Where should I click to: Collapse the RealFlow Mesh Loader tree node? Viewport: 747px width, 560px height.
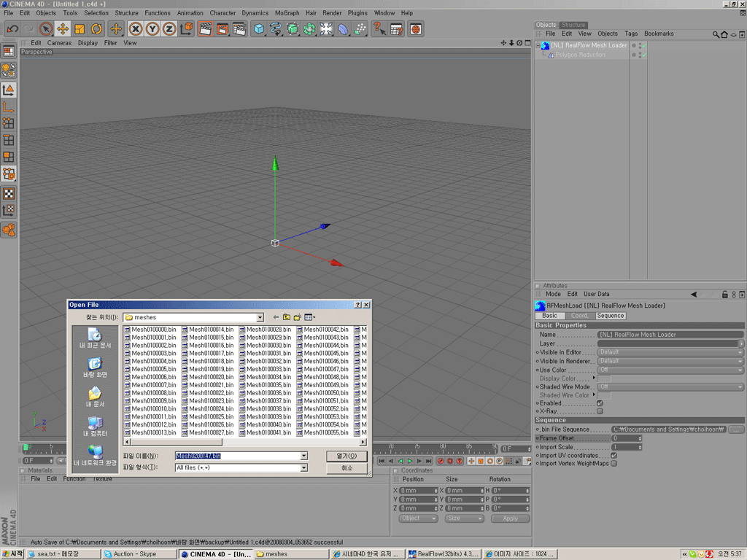pyautogui.click(x=538, y=46)
